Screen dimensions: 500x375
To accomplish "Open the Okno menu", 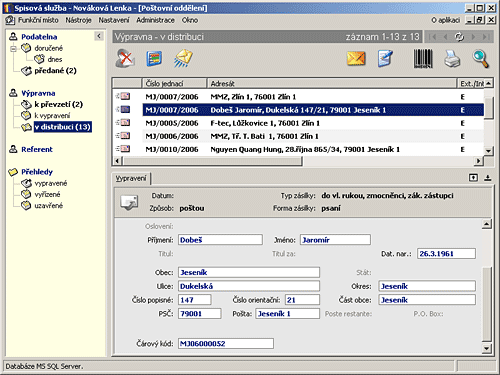I will point(190,20).
